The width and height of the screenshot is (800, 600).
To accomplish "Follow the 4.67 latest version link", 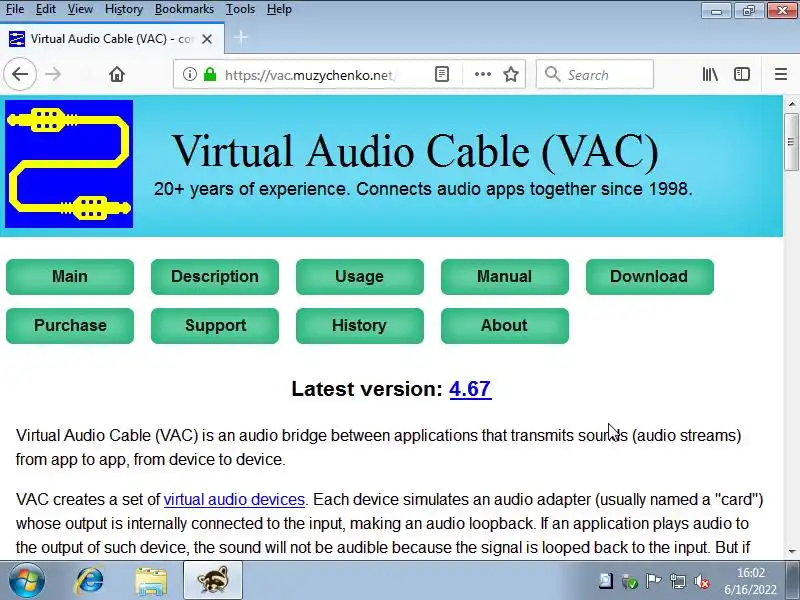I will point(470,389).
